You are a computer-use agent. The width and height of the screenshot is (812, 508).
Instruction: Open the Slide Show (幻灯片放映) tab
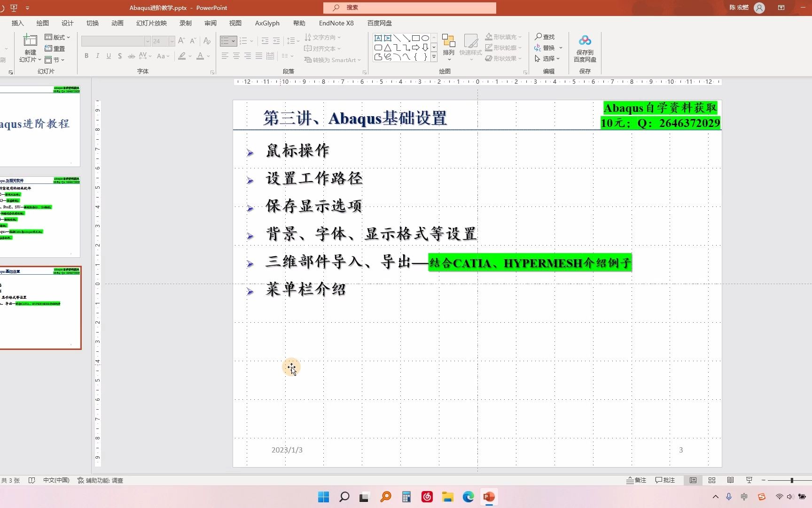(x=151, y=23)
